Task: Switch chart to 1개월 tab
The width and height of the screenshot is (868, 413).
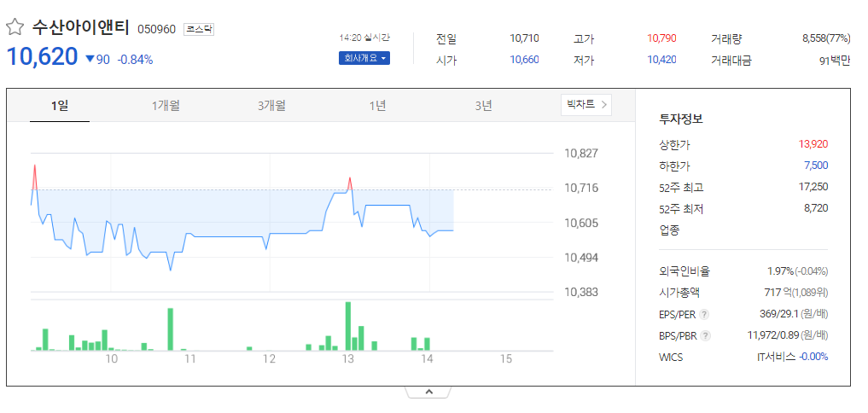Action: click(x=166, y=105)
